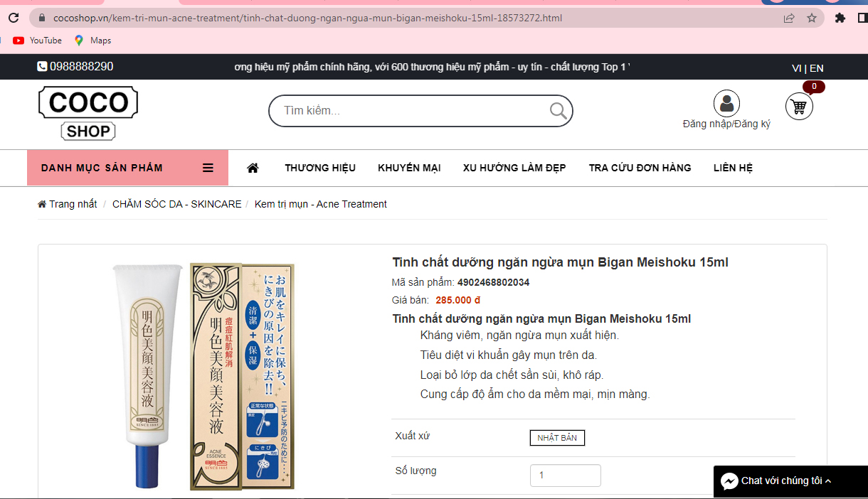The width and height of the screenshot is (868, 499).
Task: Click the Coco Shop logo
Action: pos(88,112)
